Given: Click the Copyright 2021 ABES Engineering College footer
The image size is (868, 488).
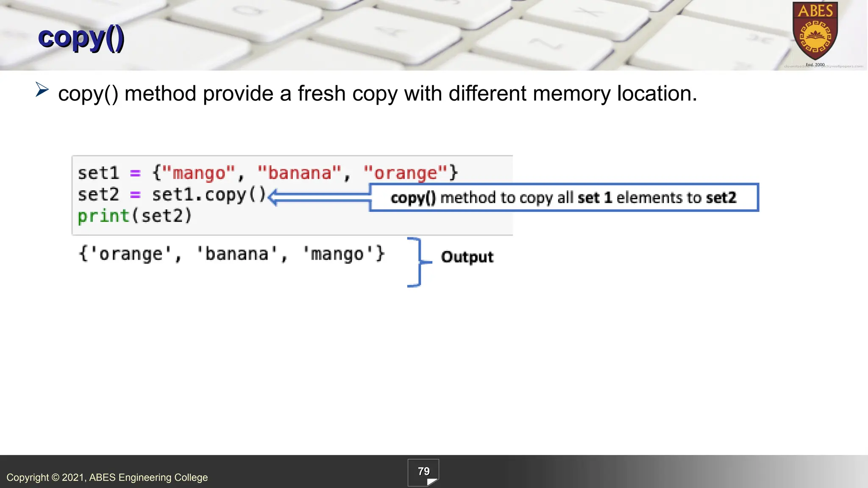Looking at the screenshot, I should pyautogui.click(x=107, y=477).
